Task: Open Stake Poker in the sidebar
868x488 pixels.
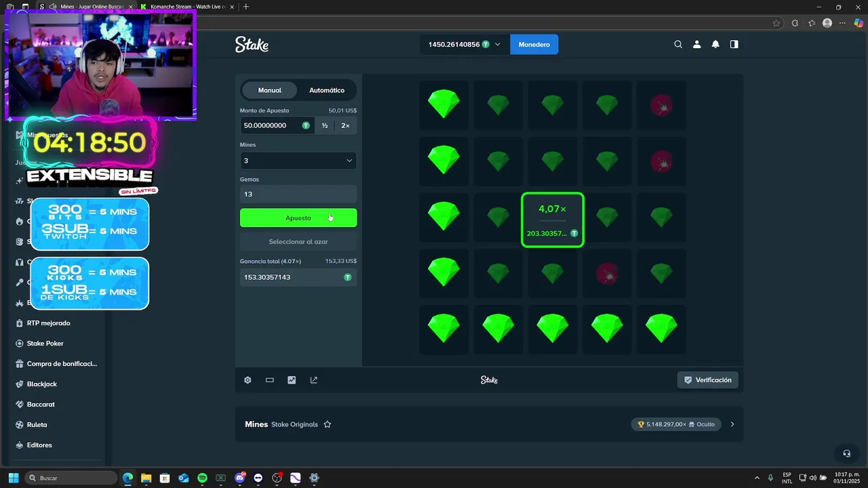Action: 45,344
